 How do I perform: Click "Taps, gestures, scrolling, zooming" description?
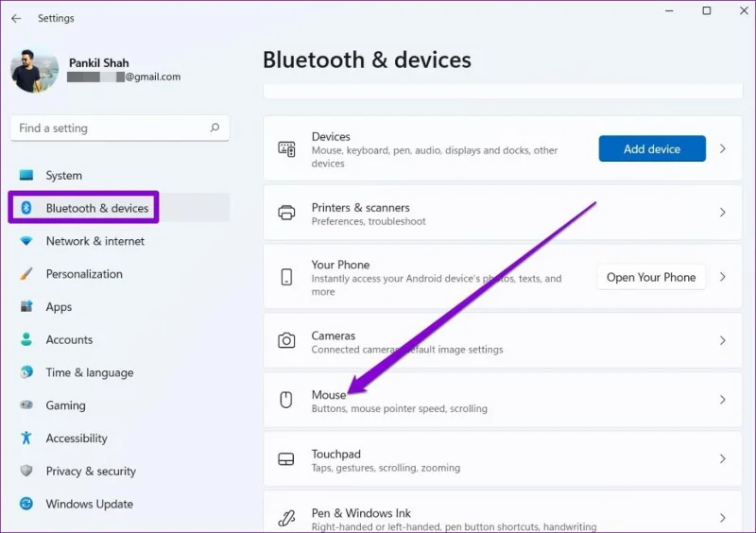tap(386, 468)
